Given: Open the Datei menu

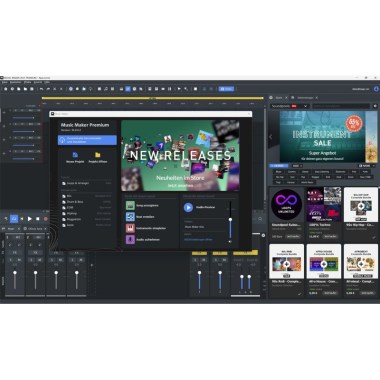Looking at the screenshot, I should (5, 82).
